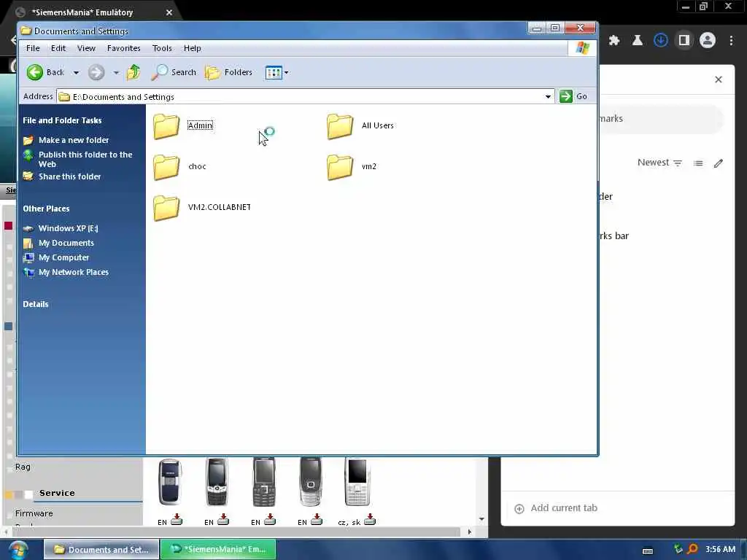Switch to SiemensMania Emulatory taskbar button

[218, 549]
